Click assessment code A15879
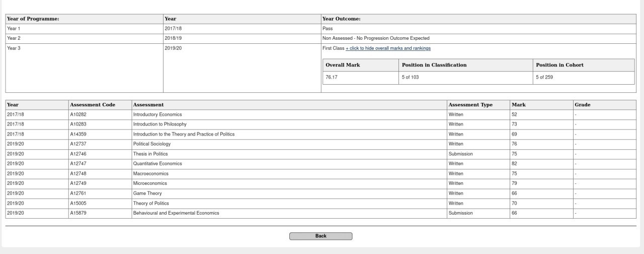Screen dimensions: 644x254 click(x=78, y=213)
